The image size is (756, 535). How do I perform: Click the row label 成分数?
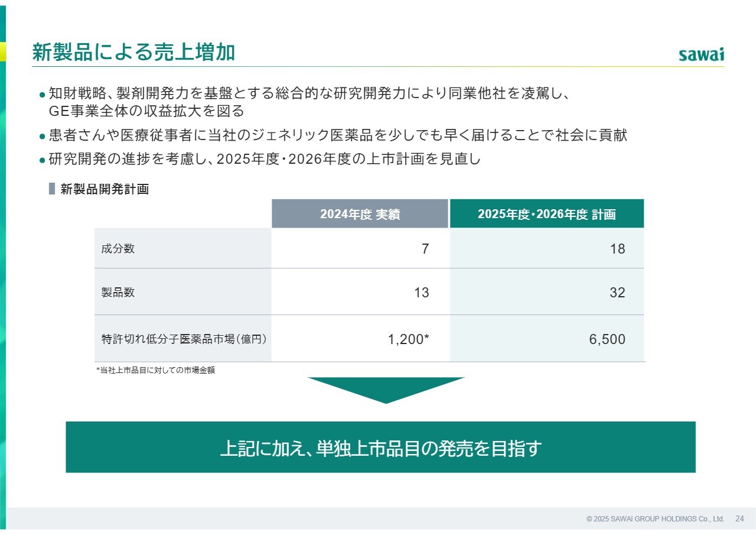point(118,249)
